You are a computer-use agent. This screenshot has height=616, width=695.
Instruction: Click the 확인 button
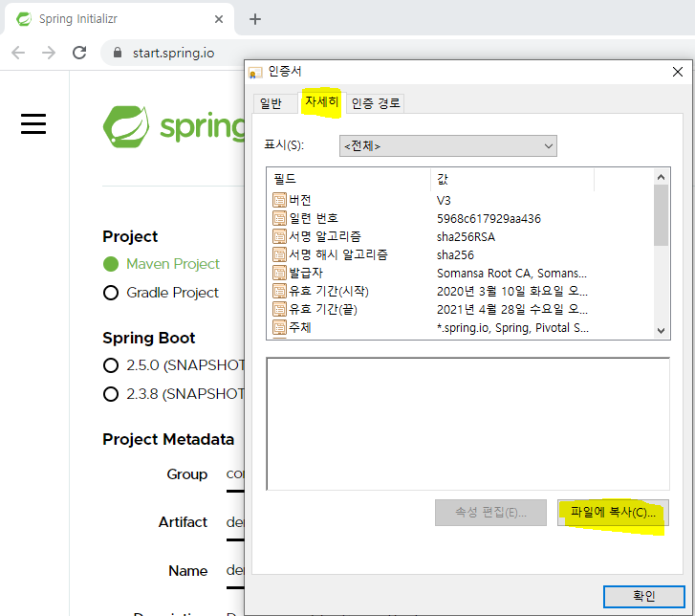click(x=644, y=596)
